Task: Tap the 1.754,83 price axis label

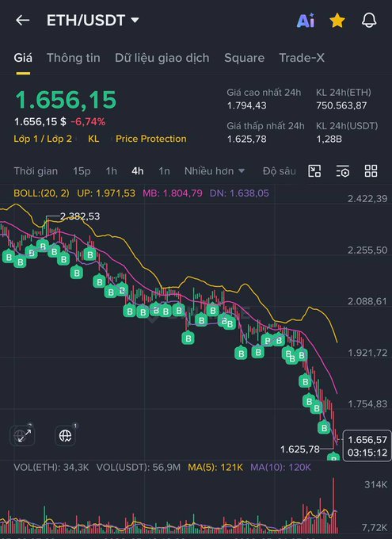Action: coord(367,404)
